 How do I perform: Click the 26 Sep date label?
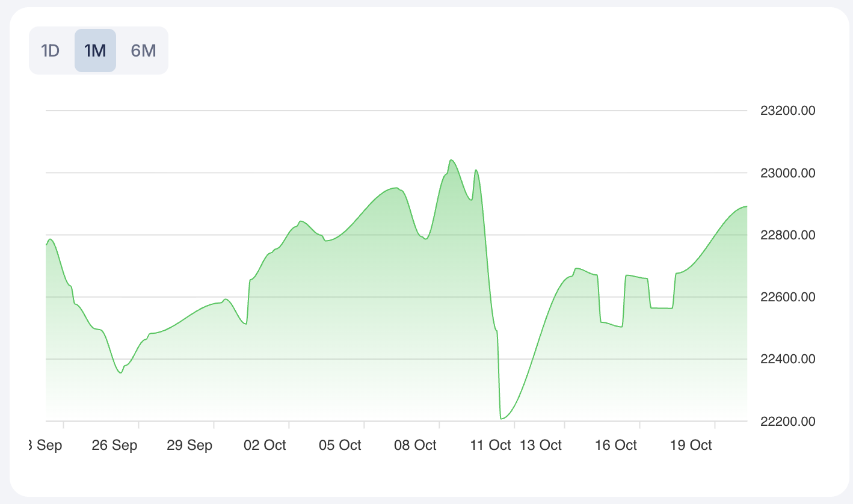click(x=114, y=445)
